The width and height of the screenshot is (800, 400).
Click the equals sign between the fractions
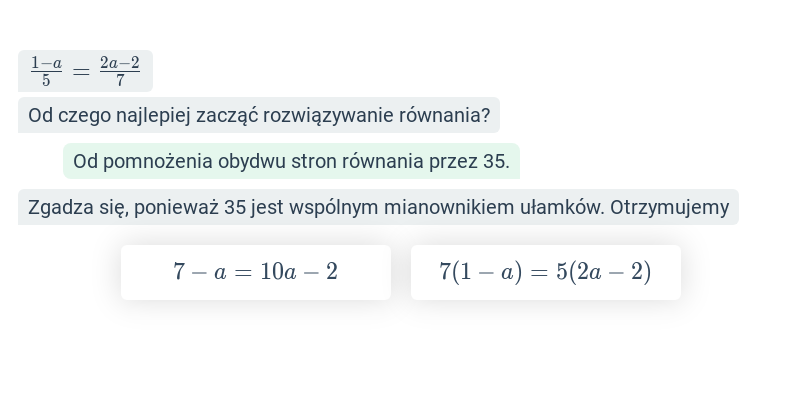(81, 72)
